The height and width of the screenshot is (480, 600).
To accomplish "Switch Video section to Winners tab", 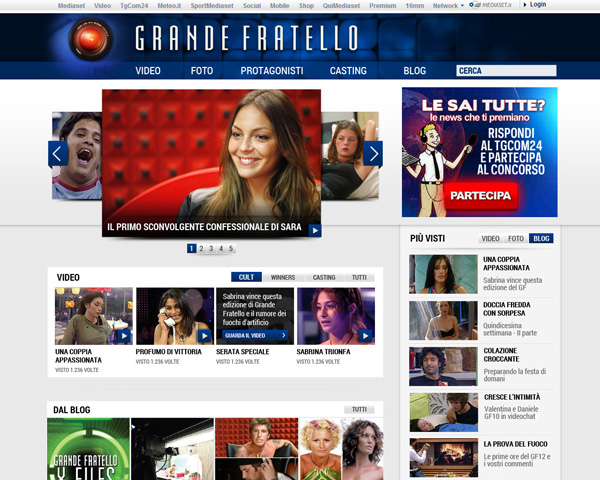I will pos(283,277).
